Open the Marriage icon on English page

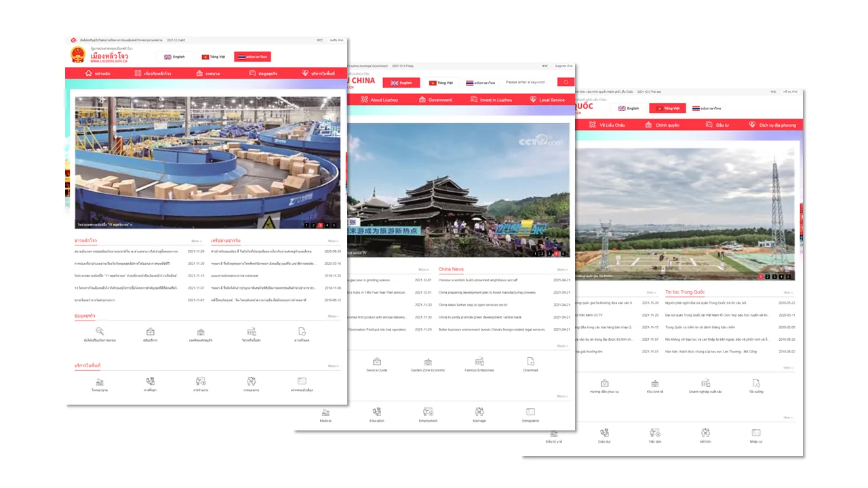pyautogui.click(x=479, y=412)
